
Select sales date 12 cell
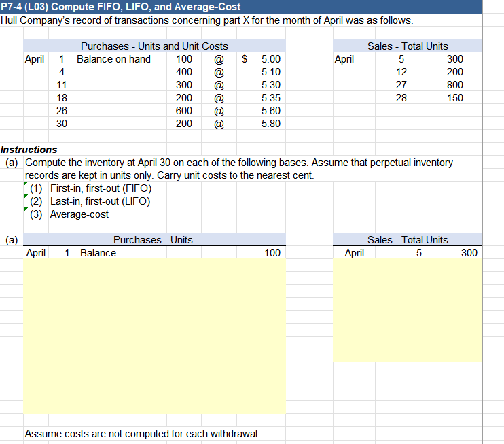(x=401, y=72)
